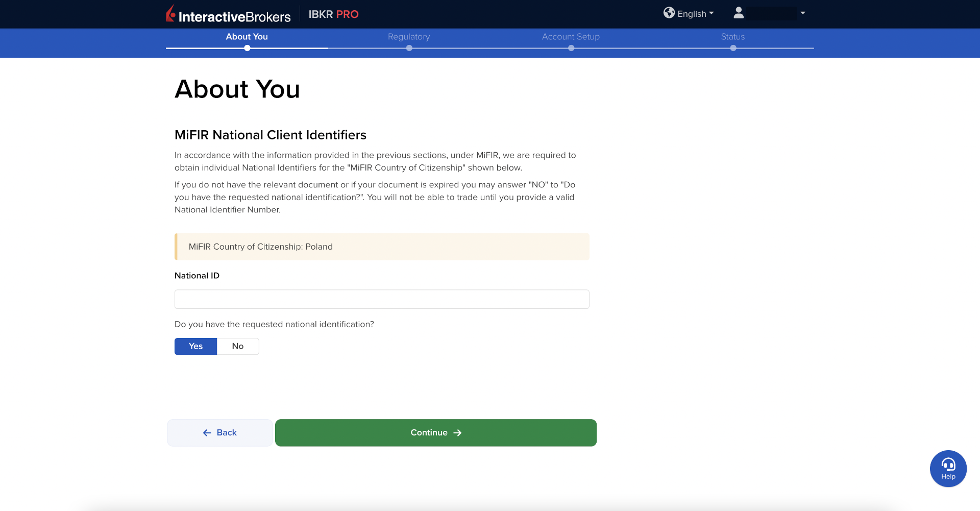Select No for national identification
This screenshot has width=980, height=511.
tap(238, 346)
